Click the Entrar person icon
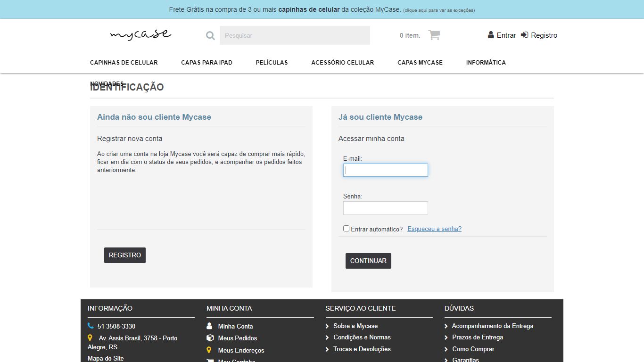This screenshot has height=362, width=644. point(490,35)
